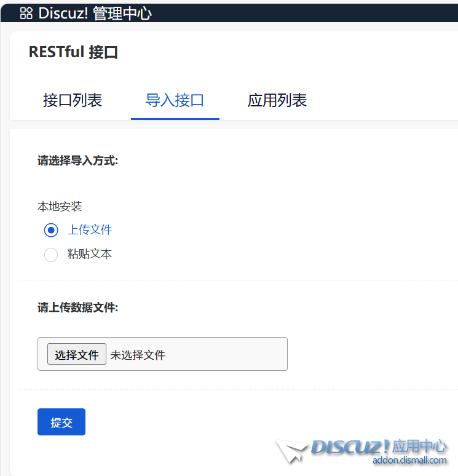
Task: Submit the form with the 提交 button
Action: coord(61,422)
